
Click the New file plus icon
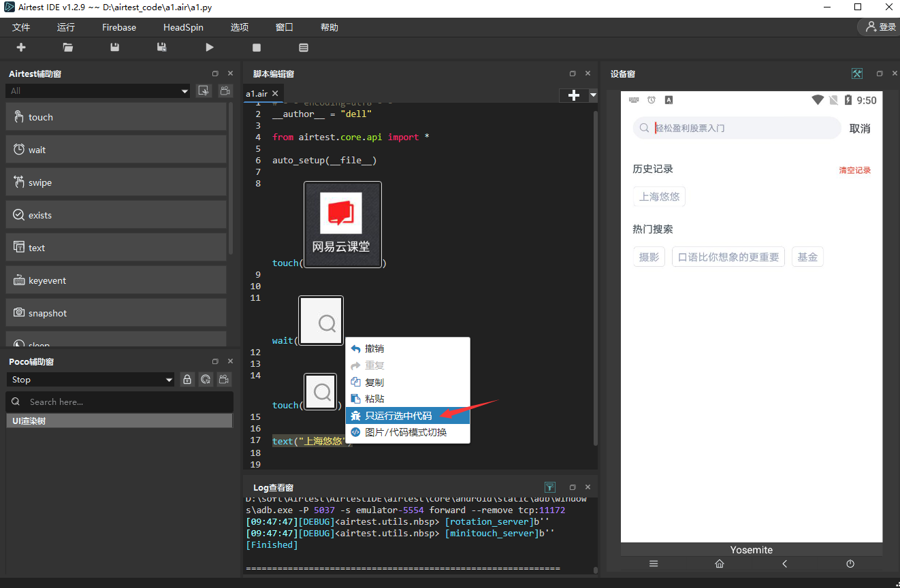tap(21, 48)
